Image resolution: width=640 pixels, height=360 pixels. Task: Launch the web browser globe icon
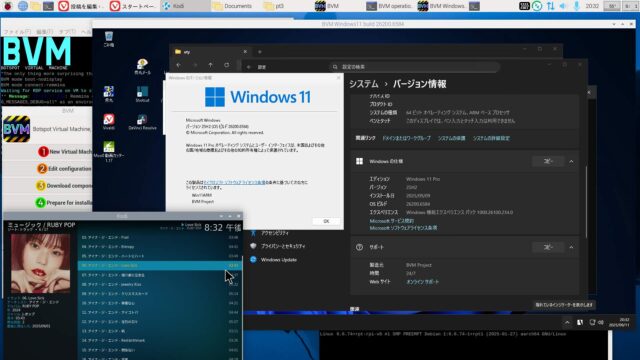(x=23, y=6)
